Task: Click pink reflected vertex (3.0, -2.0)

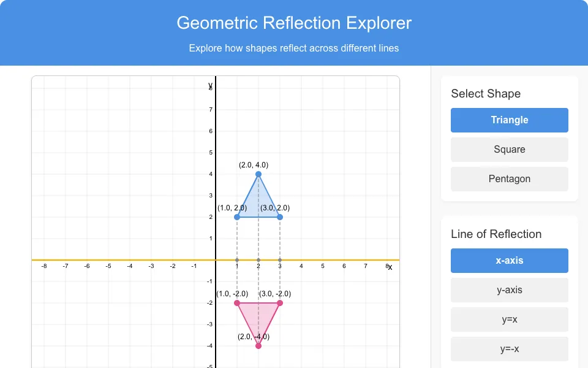Action: pyautogui.click(x=280, y=303)
